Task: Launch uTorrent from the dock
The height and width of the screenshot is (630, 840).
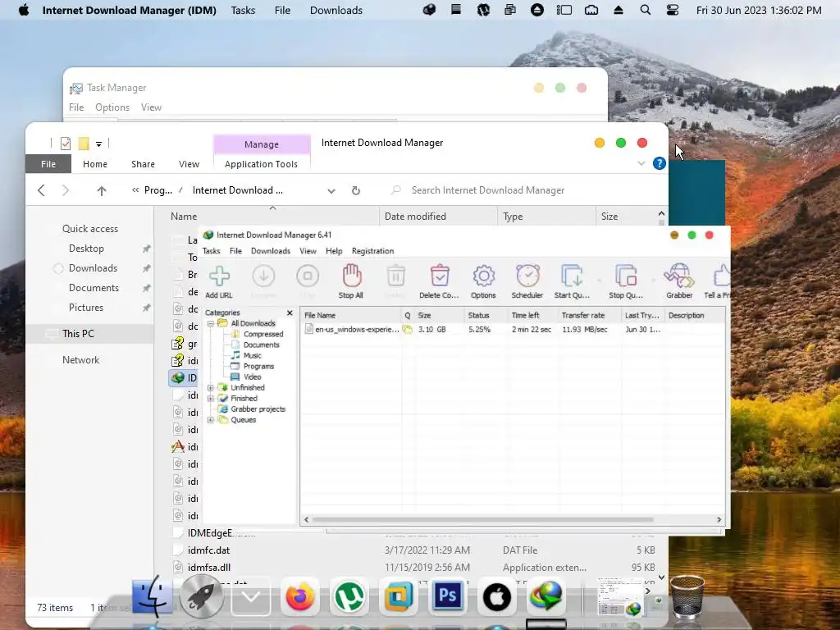Action: 349,597
